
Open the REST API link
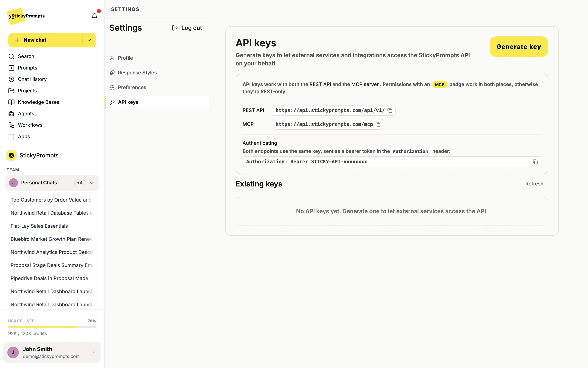click(x=320, y=84)
